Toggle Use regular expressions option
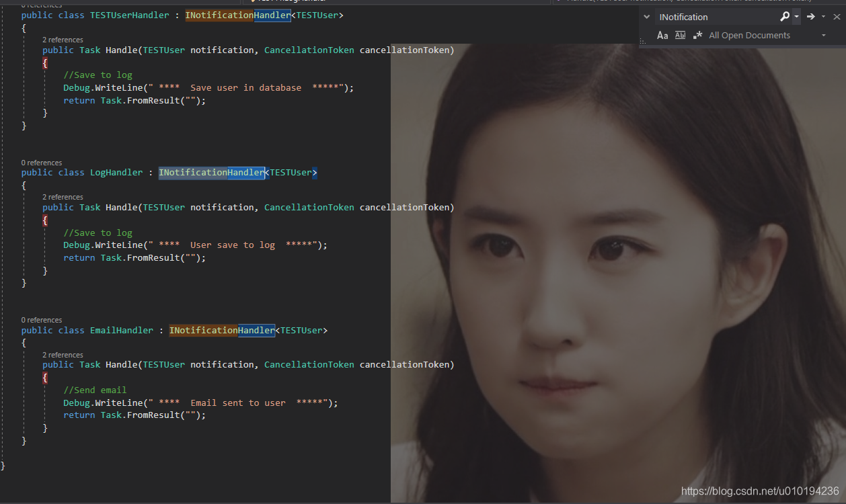Image resolution: width=846 pixels, height=504 pixels. point(697,35)
